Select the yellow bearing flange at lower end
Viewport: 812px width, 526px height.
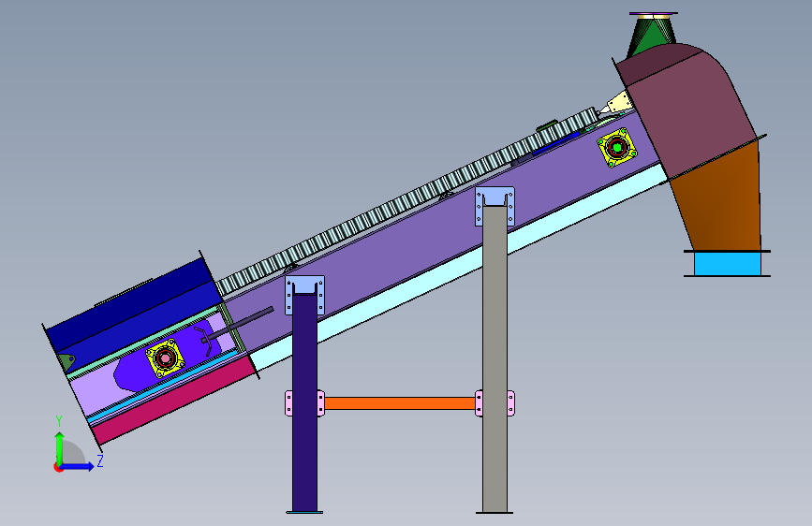165,358
